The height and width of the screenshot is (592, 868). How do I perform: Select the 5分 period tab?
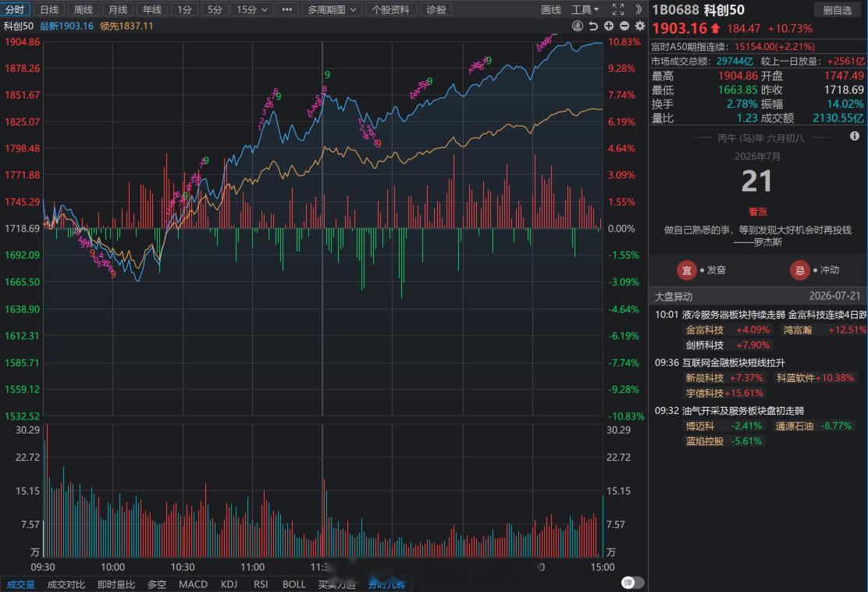pyautogui.click(x=215, y=9)
